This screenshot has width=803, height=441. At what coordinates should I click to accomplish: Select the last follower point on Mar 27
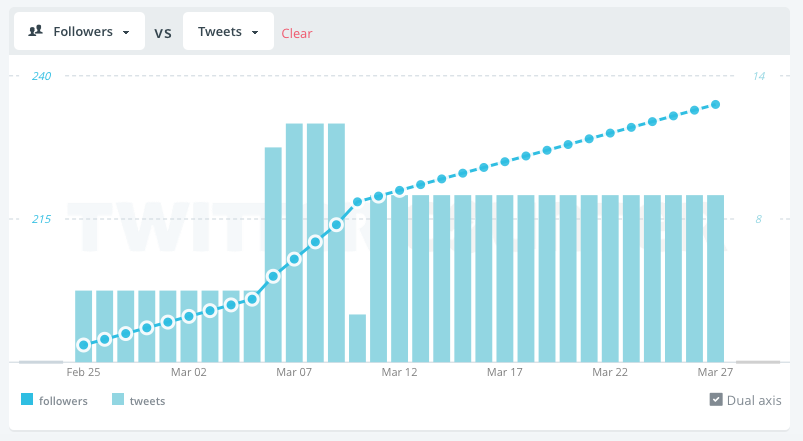[x=715, y=104]
